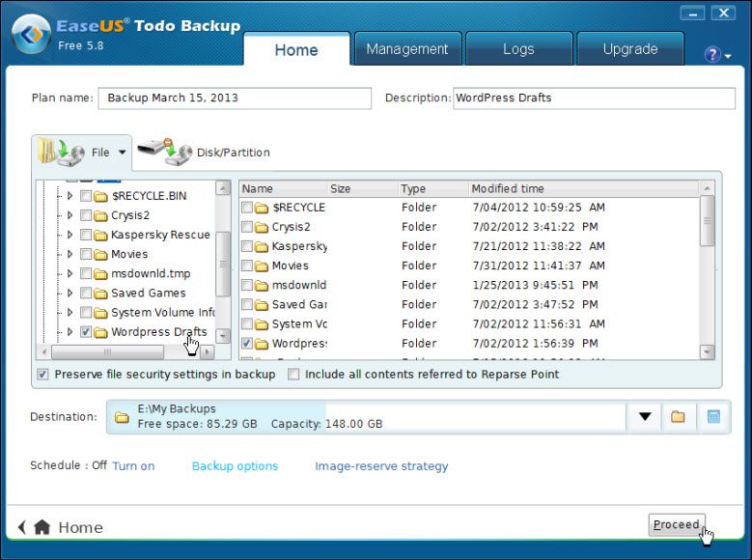Click the Crysis2 folder icon in file list
This screenshot has height=560, width=752.
click(x=262, y=228)
